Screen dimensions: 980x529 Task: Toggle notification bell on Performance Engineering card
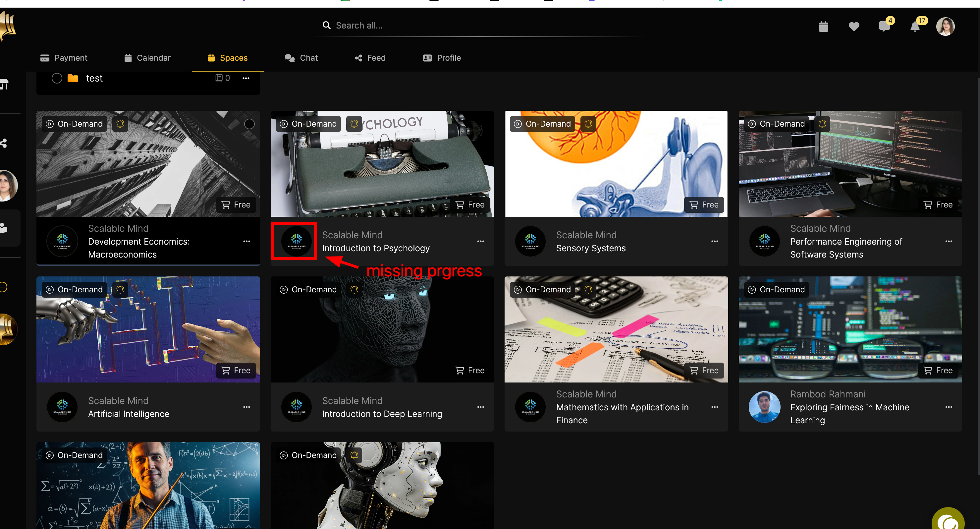pyautogui.click(x=822, y=124)
